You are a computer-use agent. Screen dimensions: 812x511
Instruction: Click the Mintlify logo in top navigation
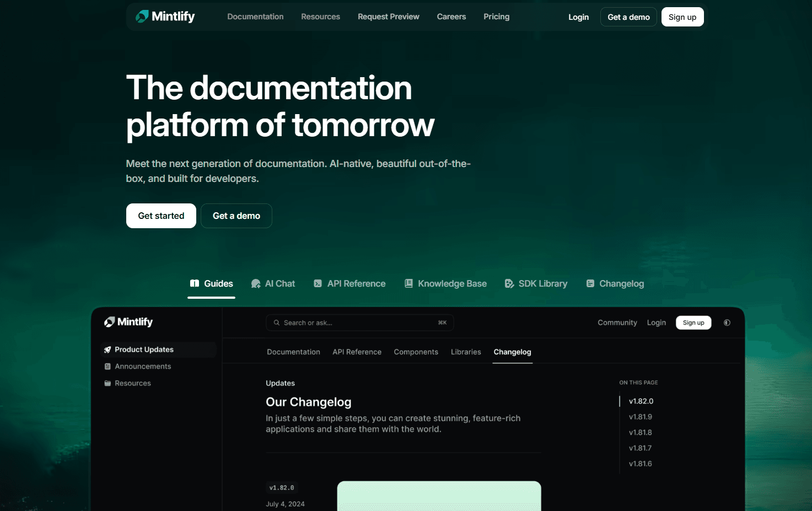[165, 17]
